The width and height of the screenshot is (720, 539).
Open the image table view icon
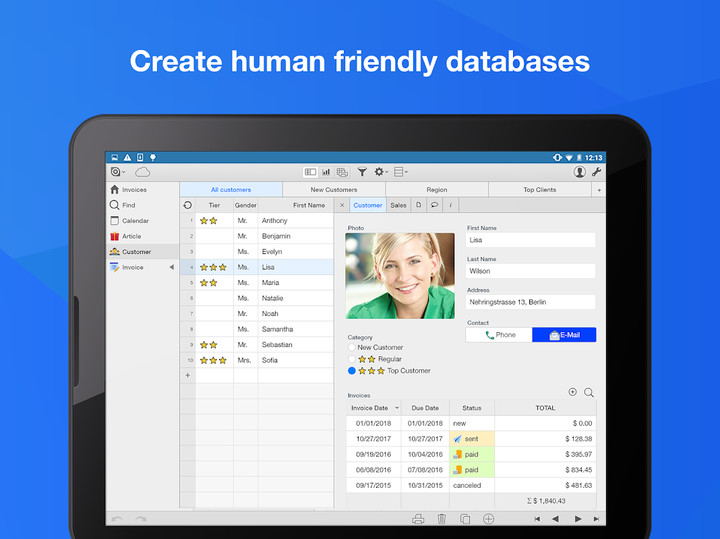point(342,172)
